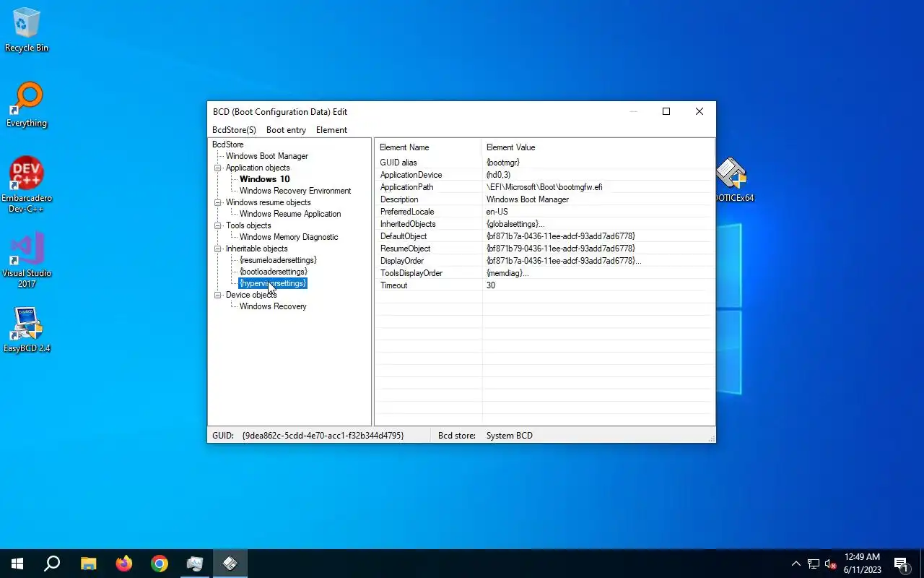Select the {bootloadersettings} tree item
Viewport: 924px width, 578px height.
coord(274,272)
